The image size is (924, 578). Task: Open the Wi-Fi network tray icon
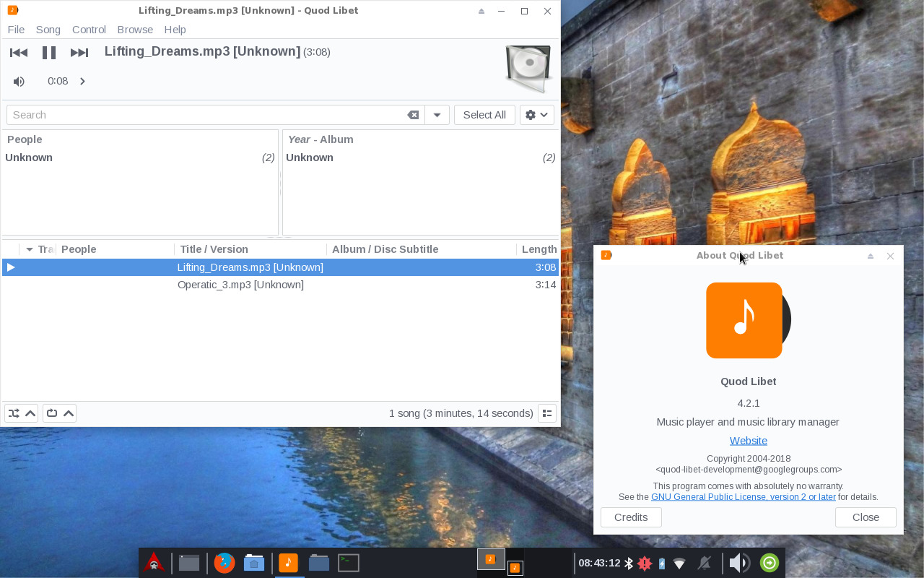click(679, 563)
